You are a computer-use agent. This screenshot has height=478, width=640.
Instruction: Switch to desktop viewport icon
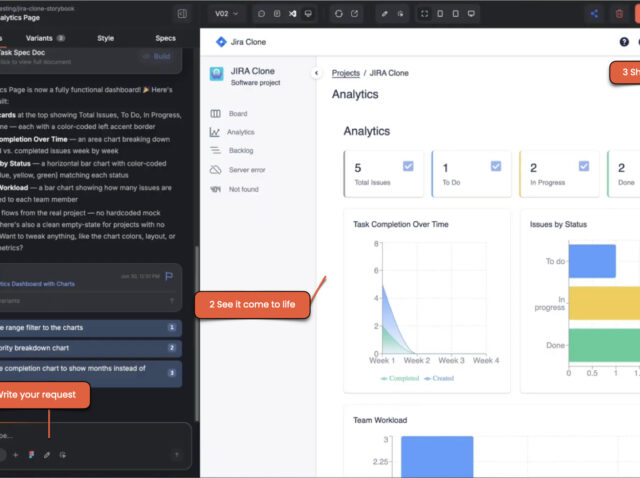pyautogui.click(x=471, y=14)
